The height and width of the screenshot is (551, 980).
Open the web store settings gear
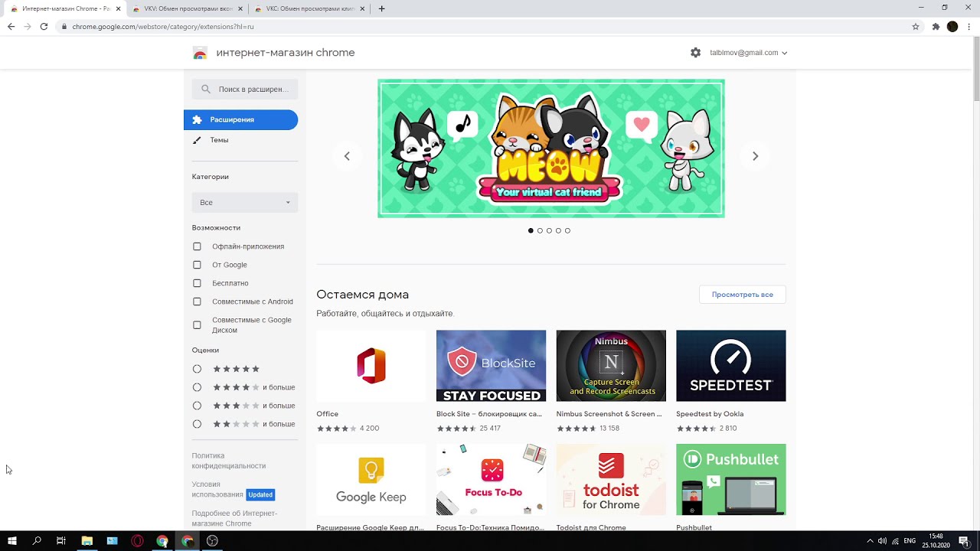click(x=695, y=53)
